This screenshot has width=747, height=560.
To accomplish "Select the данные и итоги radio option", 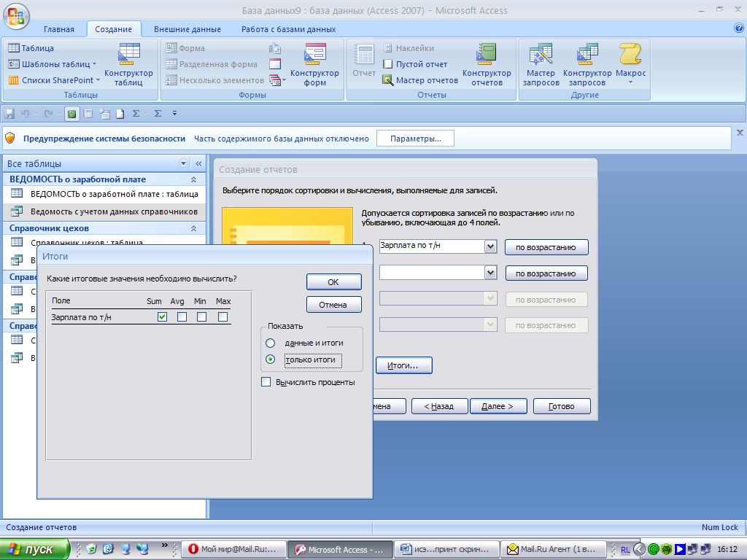I will click(270, 343).
